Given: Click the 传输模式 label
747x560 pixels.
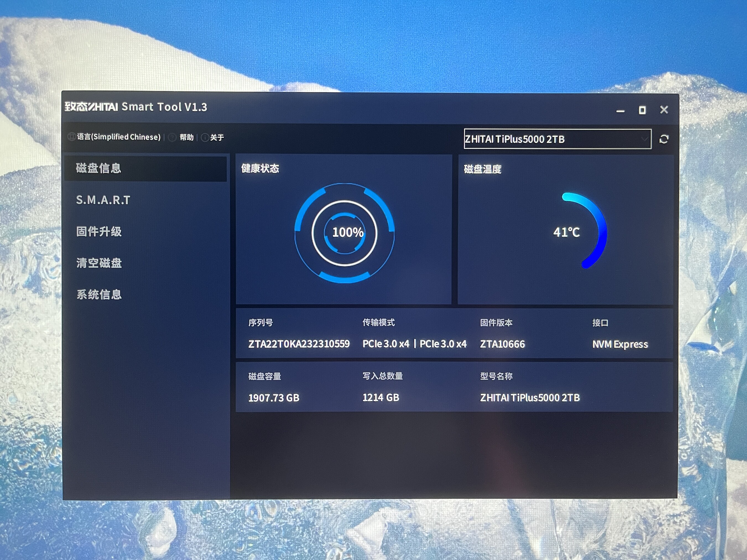Looking at the screenshot, I should tap(379, 322).
